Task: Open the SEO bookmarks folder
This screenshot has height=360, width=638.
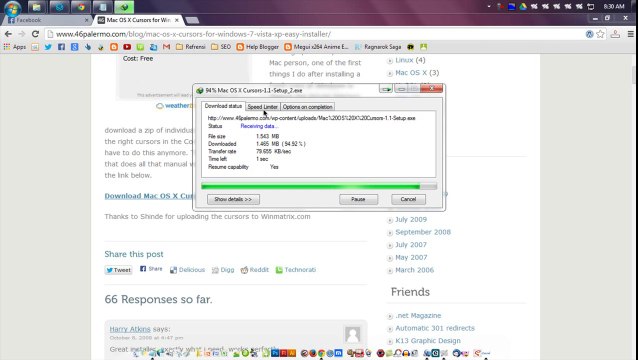Action: [x=221, y=47]
